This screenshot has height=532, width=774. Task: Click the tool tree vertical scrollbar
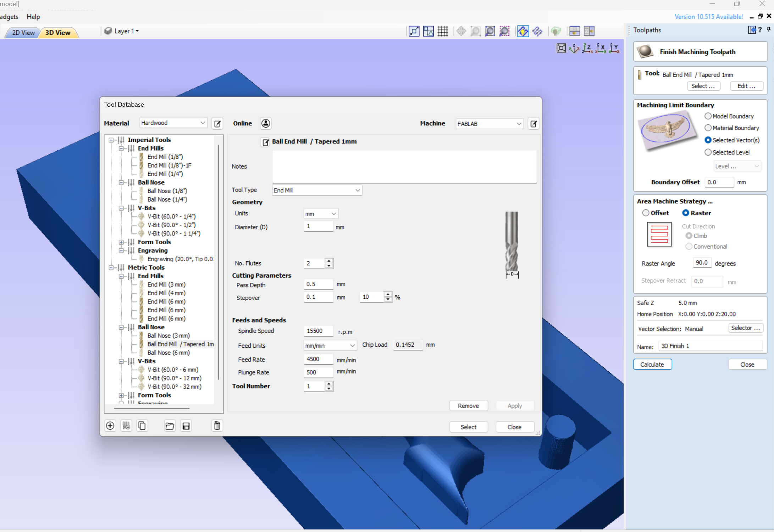tap(218, 262)
